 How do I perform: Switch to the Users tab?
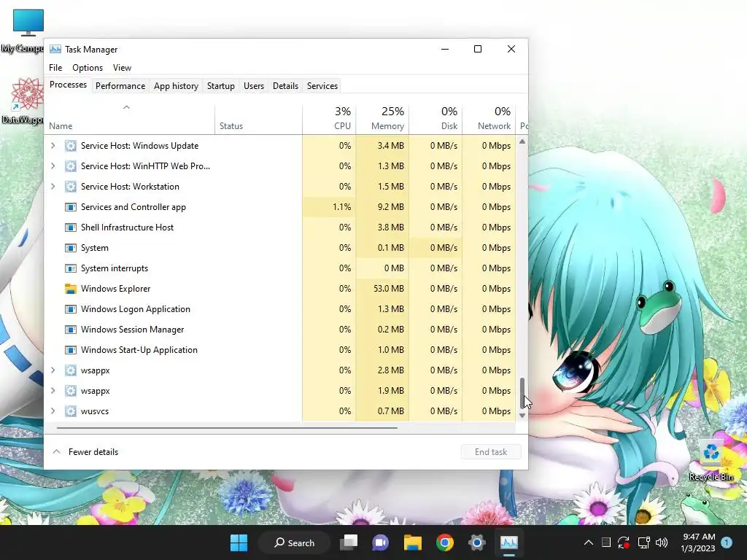pos(253,86)
